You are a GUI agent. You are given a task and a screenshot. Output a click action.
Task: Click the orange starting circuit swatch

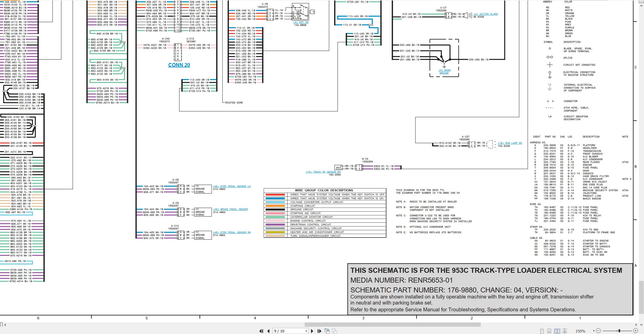pos(275,206)
